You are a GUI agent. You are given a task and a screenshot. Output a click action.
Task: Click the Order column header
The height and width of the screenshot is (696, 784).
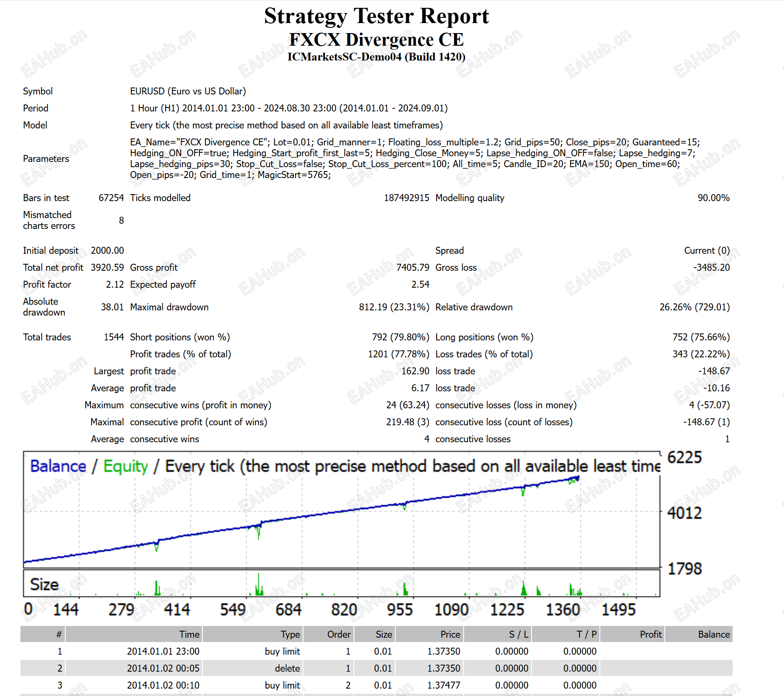coord(329,634)
